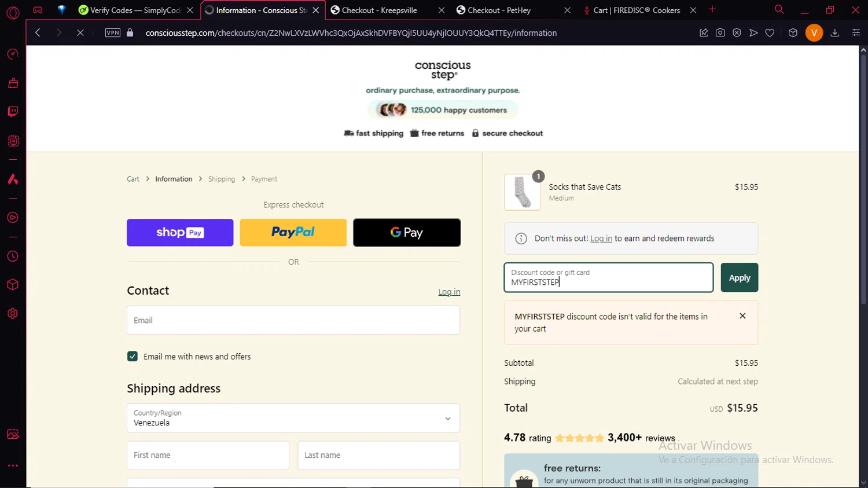
Task: Open the orange V profile avatar
Action: pyautogui.click(x=814, y=33)
